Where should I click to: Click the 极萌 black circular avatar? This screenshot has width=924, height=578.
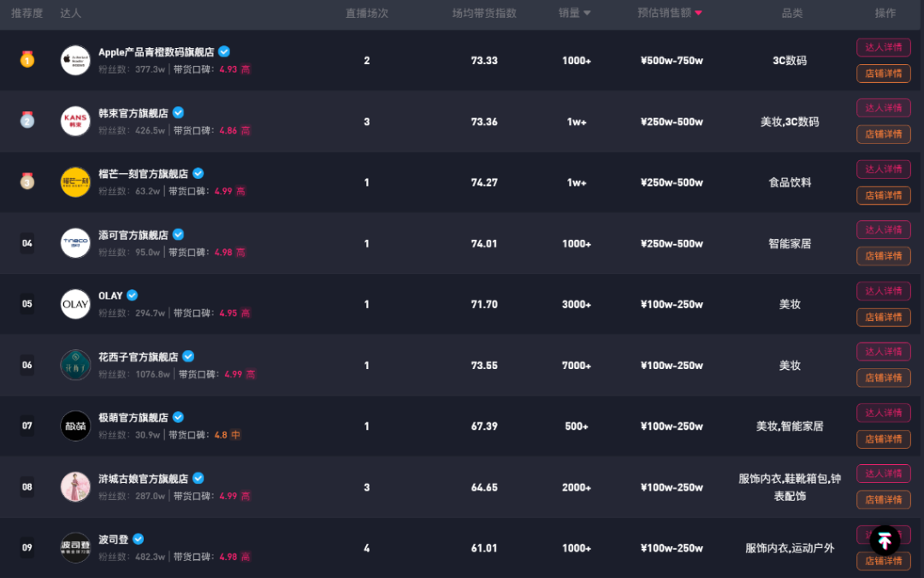pyautogui.click(x=75, y=426)
